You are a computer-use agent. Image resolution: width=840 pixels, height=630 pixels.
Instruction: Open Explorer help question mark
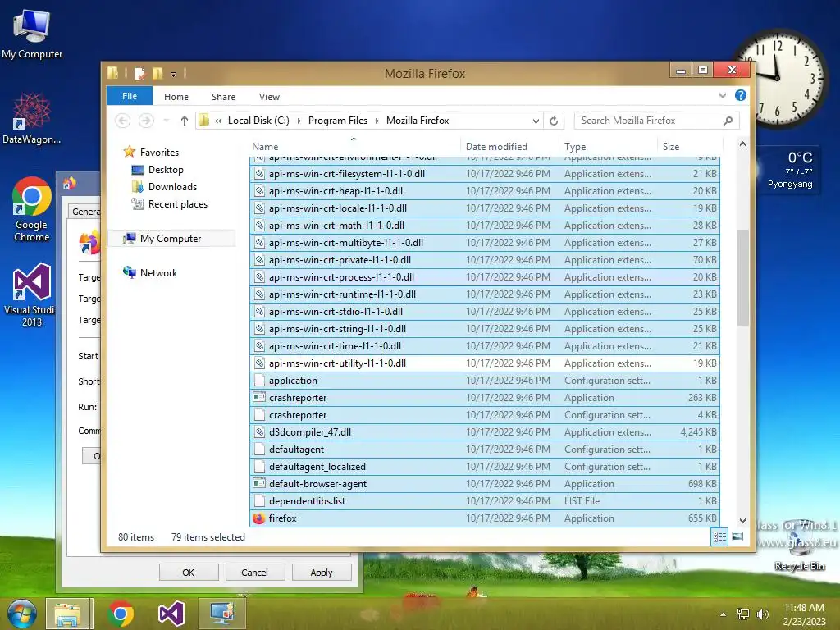[x=741, y=95]
